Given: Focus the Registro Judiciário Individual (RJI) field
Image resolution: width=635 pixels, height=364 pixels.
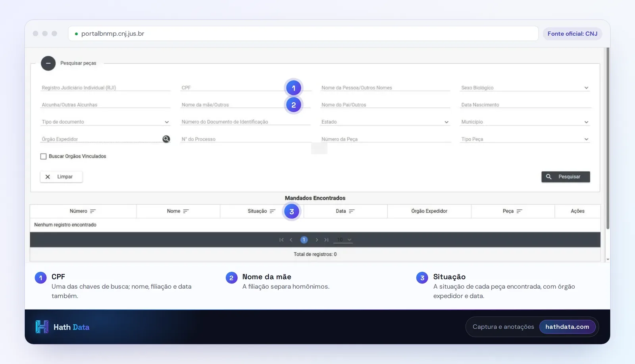Looking at the screenshot, I should tap(106, 88).
